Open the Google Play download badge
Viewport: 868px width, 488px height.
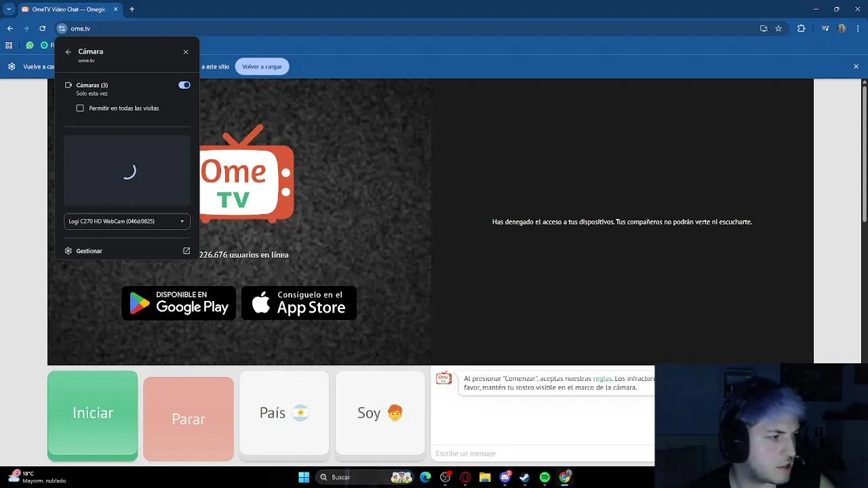179,303
